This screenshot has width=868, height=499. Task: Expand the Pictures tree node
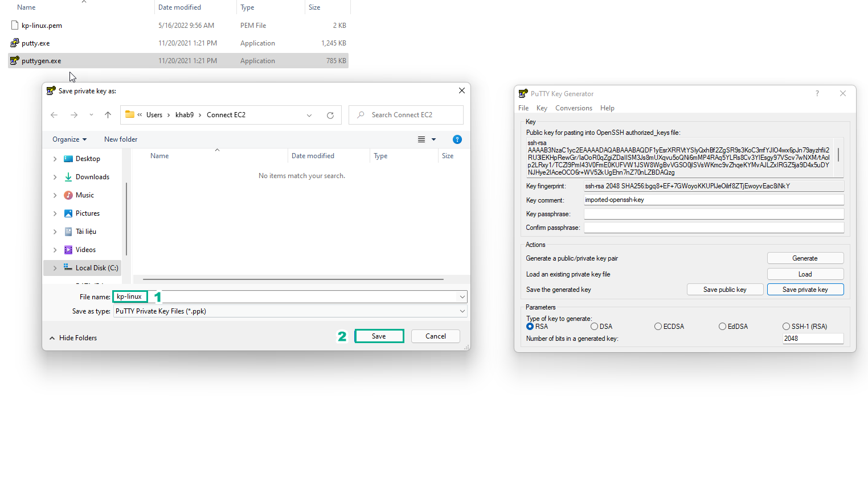pyautogui.click(x=55, y=213)
